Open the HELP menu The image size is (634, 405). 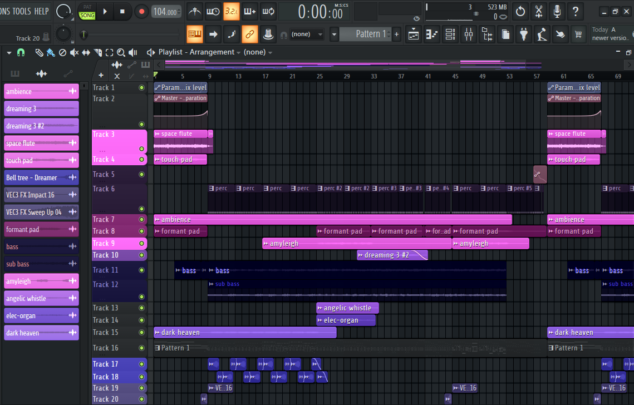coord(41,11)
